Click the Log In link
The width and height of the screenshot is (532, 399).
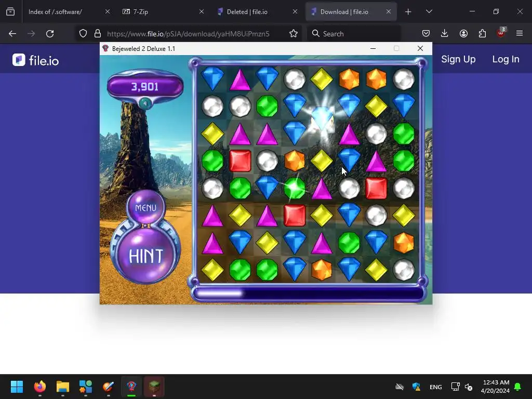pyautogui.click(x=506, y=59)
